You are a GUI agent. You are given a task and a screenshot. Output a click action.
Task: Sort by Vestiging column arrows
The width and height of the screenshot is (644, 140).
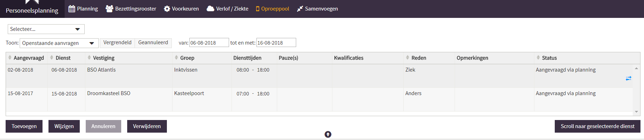point(89,58)
